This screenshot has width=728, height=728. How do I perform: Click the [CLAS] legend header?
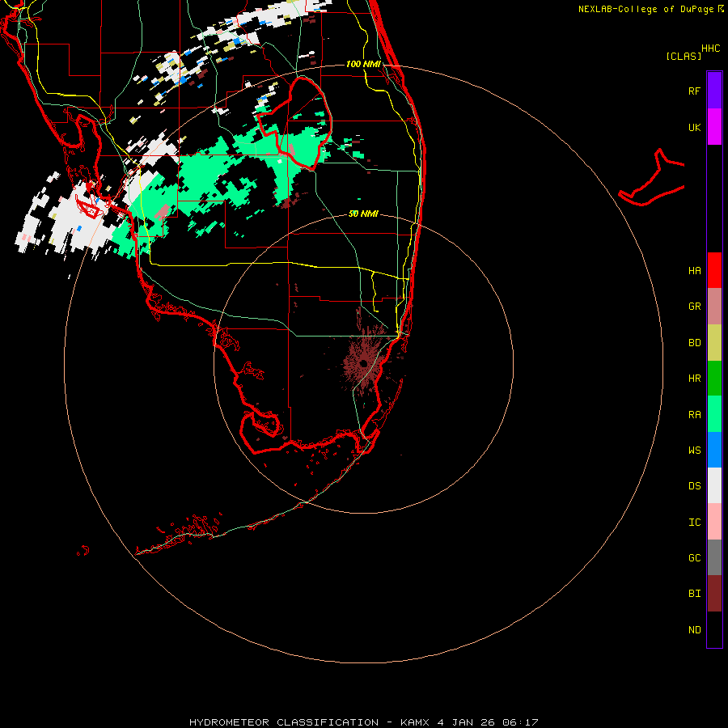(684, 56)
